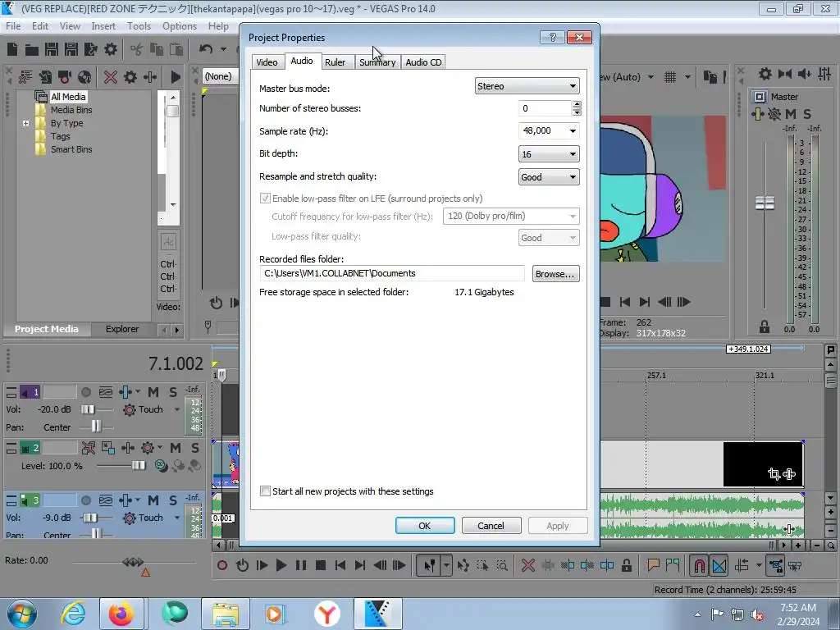Screen dimensions: 840x630
Task: Check Start all new projects with these settings
Action: (265, 491)
